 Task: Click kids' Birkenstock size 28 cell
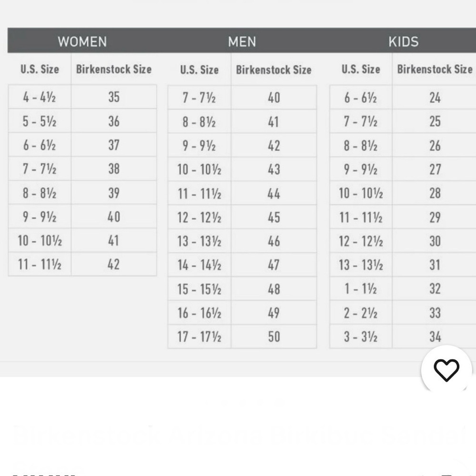[x=435, y=193]
